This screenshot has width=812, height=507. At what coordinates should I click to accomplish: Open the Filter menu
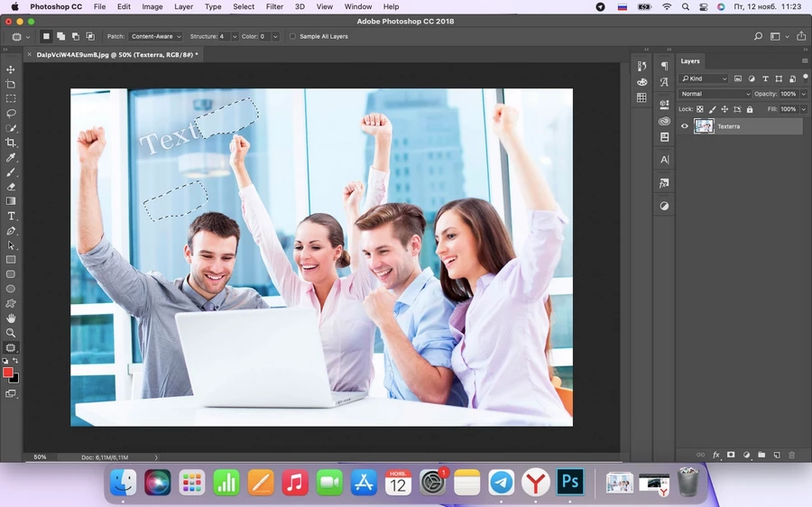tap(274, 6)
